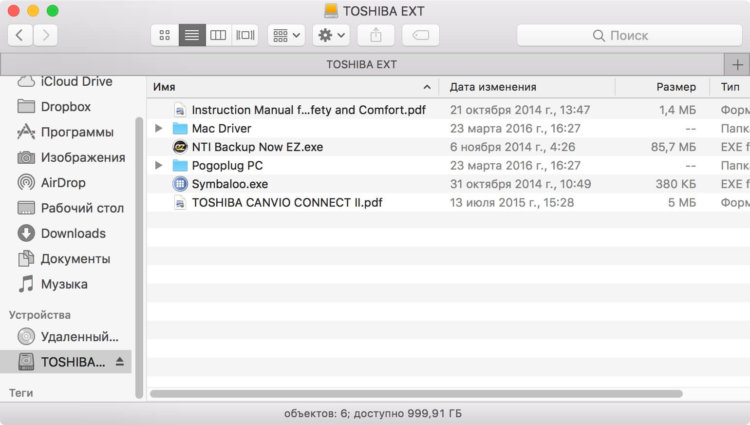The width and height of the screenshot is (750, 425).
Task: Click the TOSHIBA EXT window title drive icon
Action: (331, 11)
